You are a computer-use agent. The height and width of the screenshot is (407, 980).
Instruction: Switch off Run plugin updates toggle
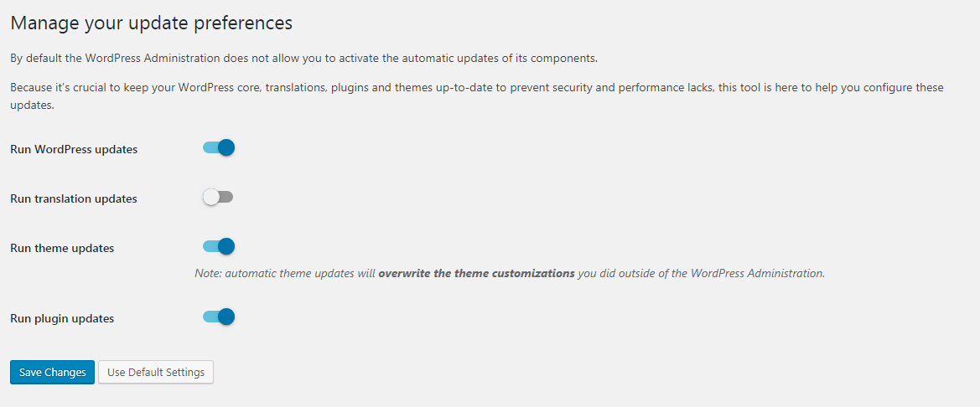pos(218,317)
